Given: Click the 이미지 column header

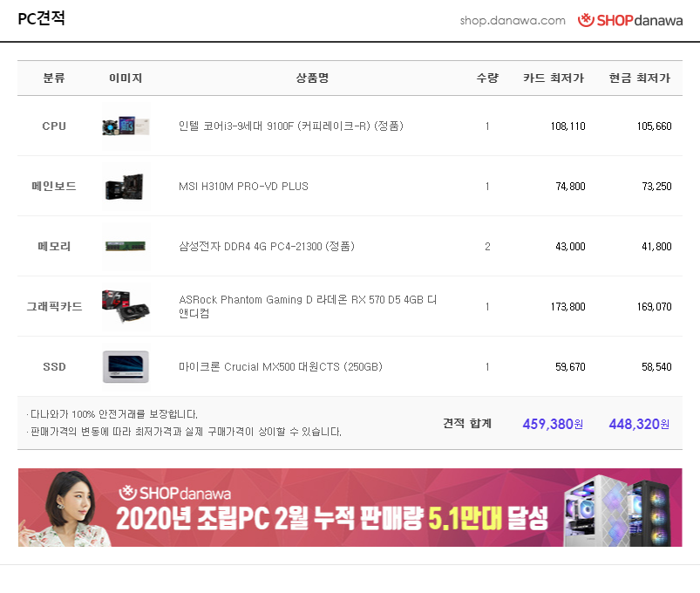Looking at the screenshot, I should click(x=126, y=78).
